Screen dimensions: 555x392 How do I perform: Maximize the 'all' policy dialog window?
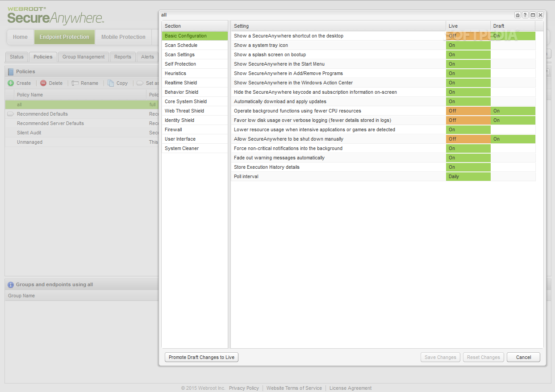click(x=533, y=15)
